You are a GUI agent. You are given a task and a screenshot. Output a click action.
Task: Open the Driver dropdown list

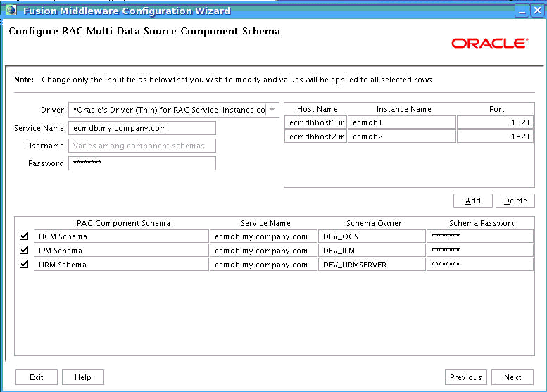coord(272,110)
